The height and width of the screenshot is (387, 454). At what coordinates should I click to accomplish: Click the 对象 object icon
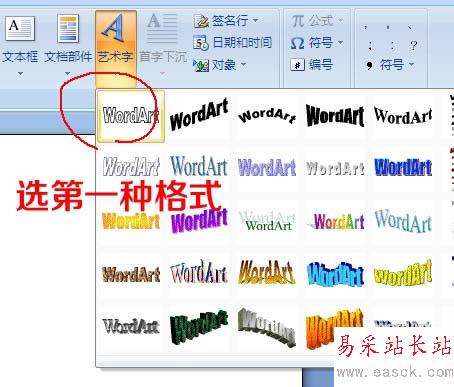coord(201,65)
